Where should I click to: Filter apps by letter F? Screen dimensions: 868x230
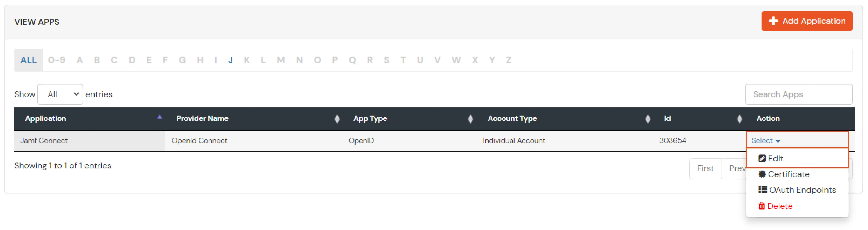click(x=165, y=60)
